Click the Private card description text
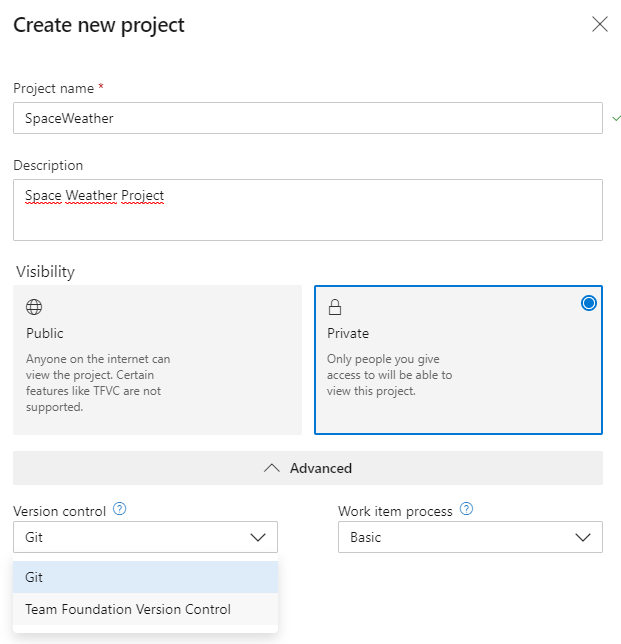621x644 pixels. tap(389, 375)
